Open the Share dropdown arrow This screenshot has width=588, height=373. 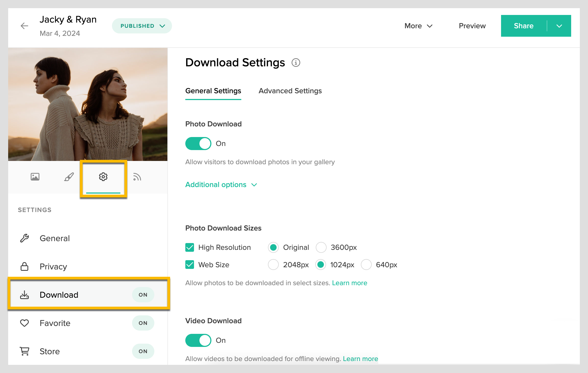(559, 26)
